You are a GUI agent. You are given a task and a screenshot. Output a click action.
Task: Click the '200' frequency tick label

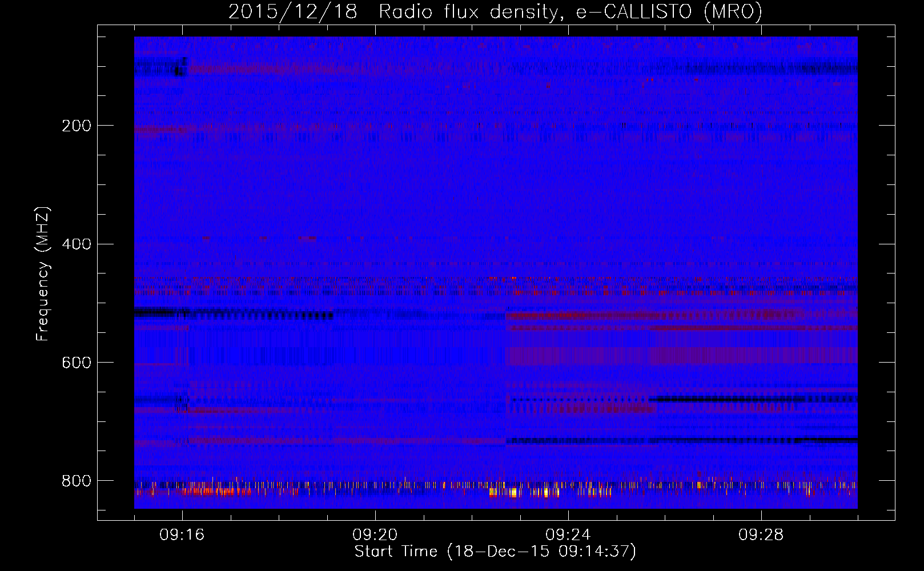[77, 126]
